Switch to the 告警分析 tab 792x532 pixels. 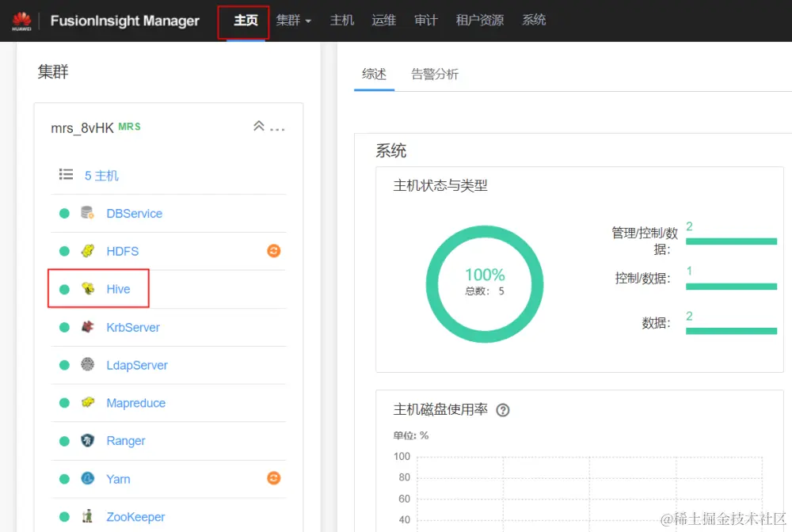(x=435, y=74)
